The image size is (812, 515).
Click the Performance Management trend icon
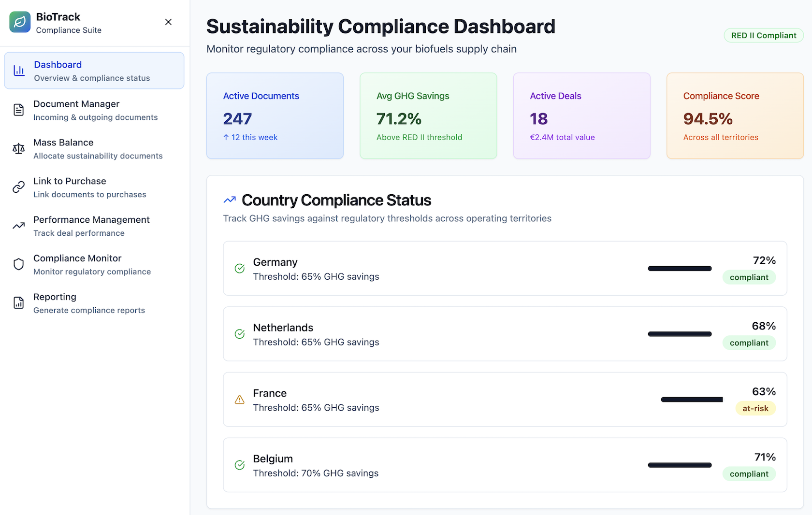coord(18,226)
